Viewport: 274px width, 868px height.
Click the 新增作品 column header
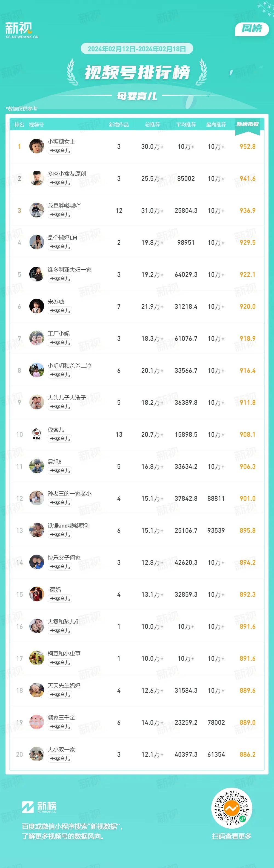point(119,125)
